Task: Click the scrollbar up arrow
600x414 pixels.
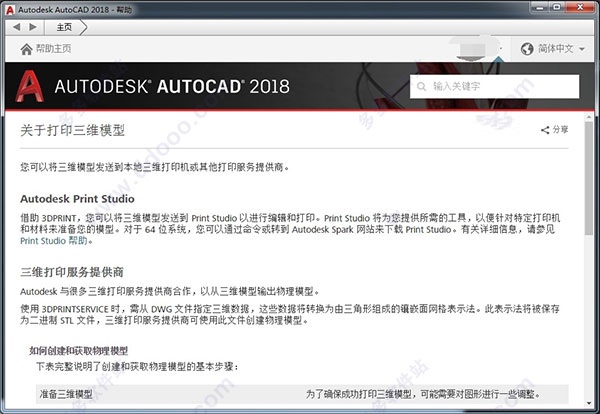Action: coord(589,117)
